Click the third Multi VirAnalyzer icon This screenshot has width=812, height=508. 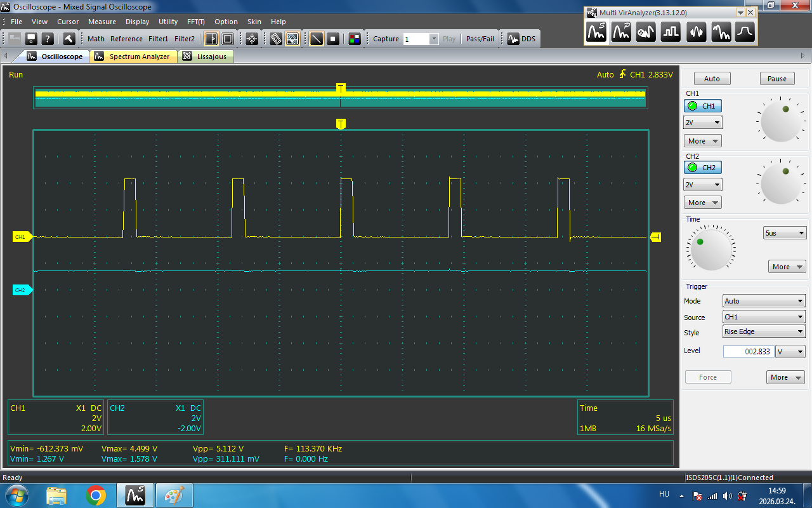pos(646,31)
